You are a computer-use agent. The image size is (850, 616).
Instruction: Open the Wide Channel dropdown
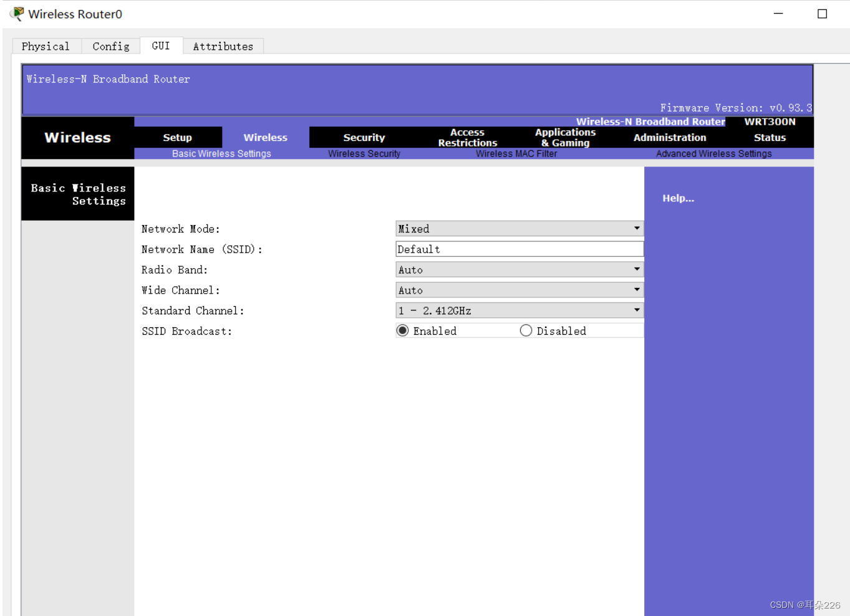tap(519, 290)
